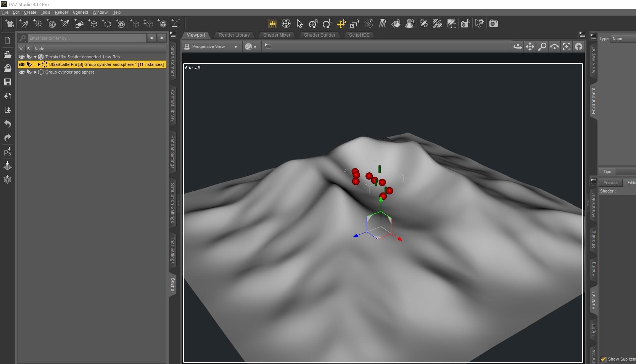Open the Perspective View camera dropdown
Screen dimensions: 636x364
tap(211, 47)
